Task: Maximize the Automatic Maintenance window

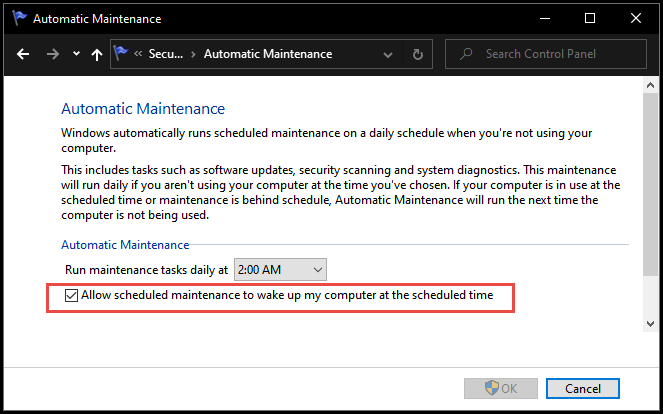Action: pyautogui.click(x=590, y=18)
